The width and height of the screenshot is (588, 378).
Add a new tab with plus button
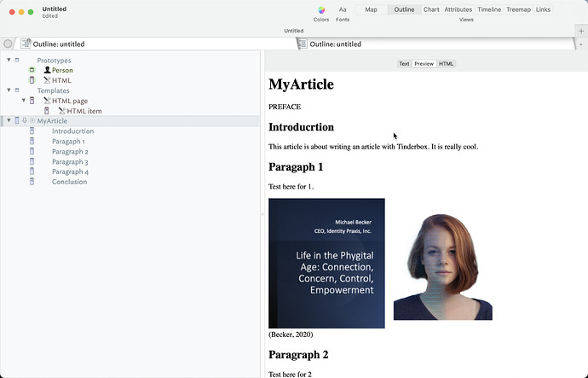click(x=581, y=32)
